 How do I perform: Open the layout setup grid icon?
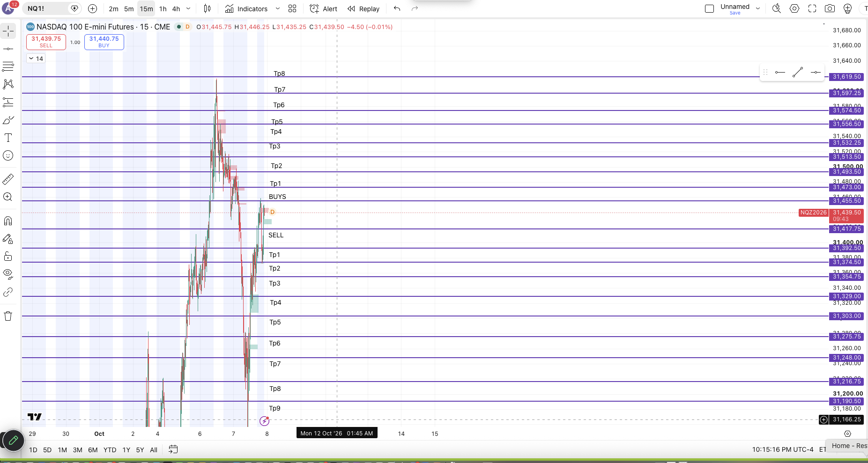(292, 8)
